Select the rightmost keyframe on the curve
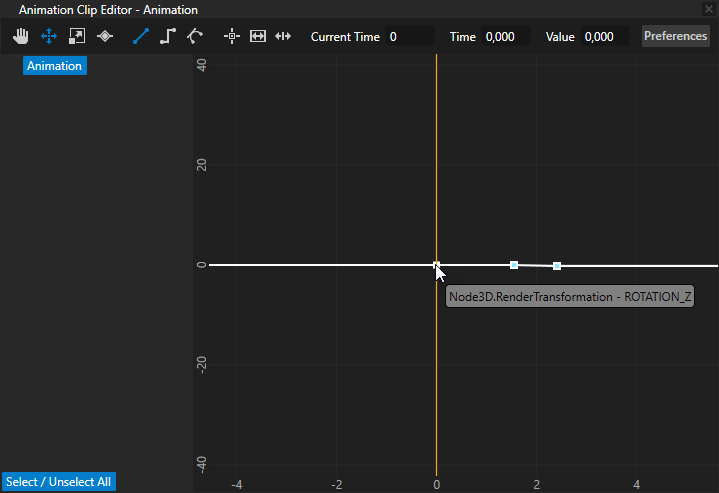 (557, 266)
